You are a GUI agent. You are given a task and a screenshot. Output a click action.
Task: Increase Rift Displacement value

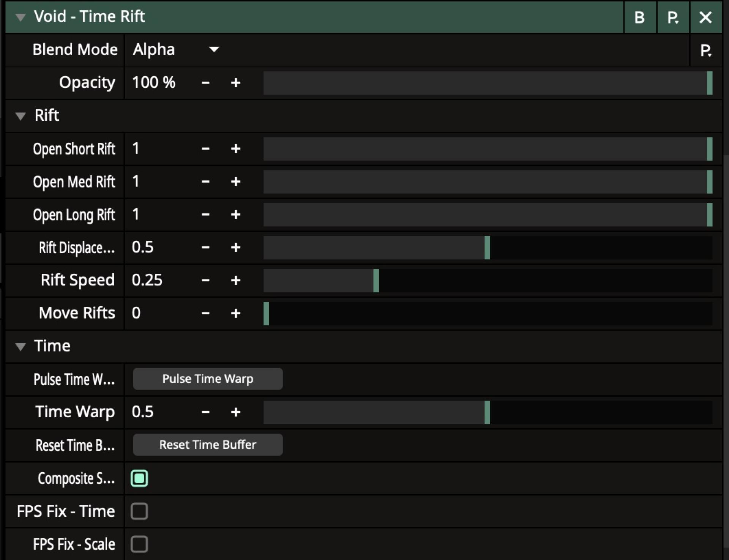click(x=235, y=248)
